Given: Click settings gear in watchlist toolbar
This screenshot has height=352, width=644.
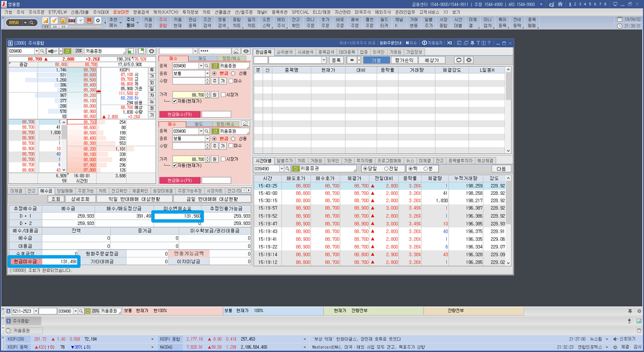Looking at the screenshot, I should [x=469, y=60].
